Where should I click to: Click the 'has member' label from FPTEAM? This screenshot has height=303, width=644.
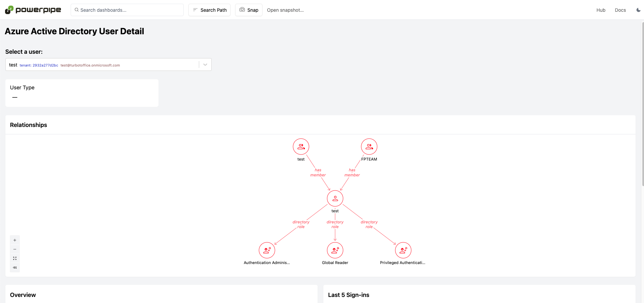click(352, 173)
